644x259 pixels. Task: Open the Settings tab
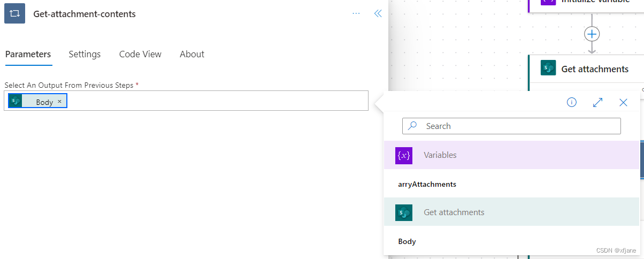point(85,54)
